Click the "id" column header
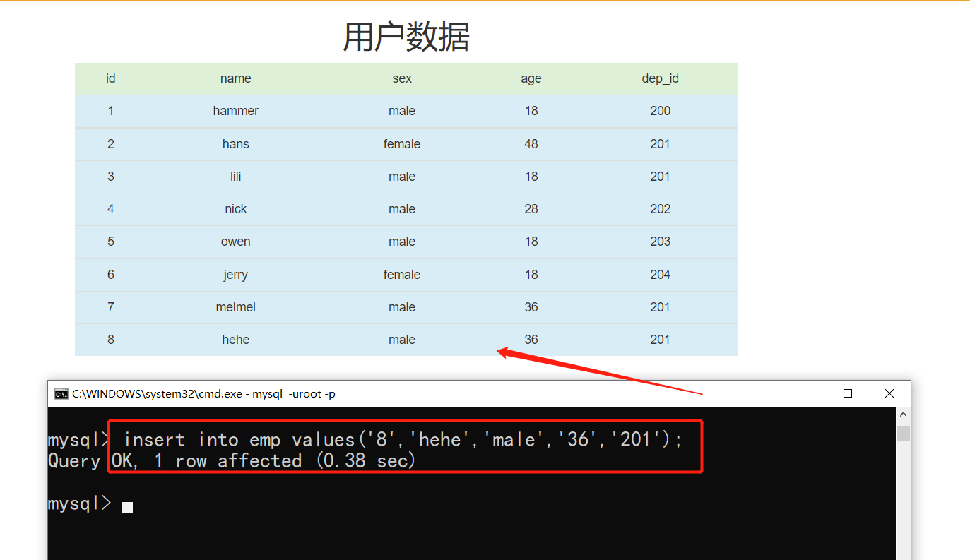The image size is (970, 560). click(x=111, y=78)
